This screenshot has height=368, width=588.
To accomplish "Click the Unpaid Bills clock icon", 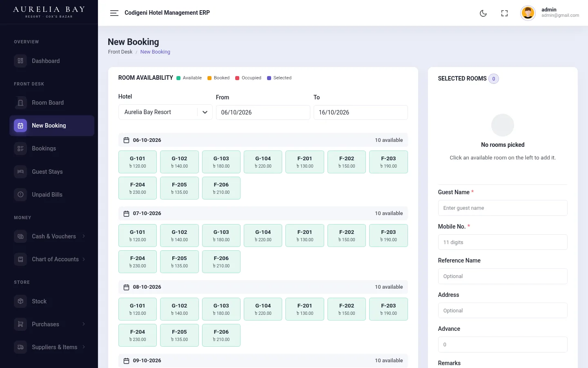I will (20, 195).
